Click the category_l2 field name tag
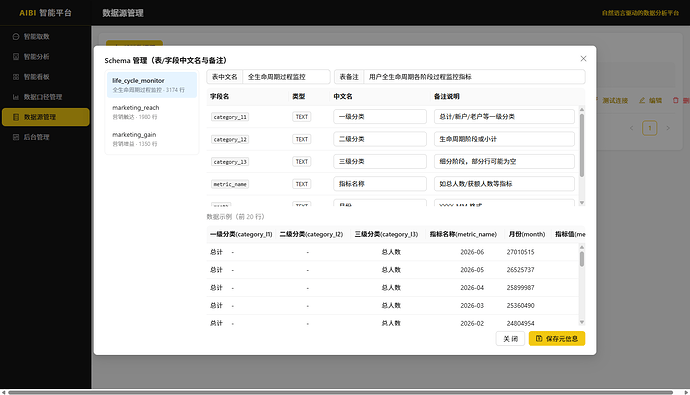Screen dimensions: 690x395 point(230,139)
